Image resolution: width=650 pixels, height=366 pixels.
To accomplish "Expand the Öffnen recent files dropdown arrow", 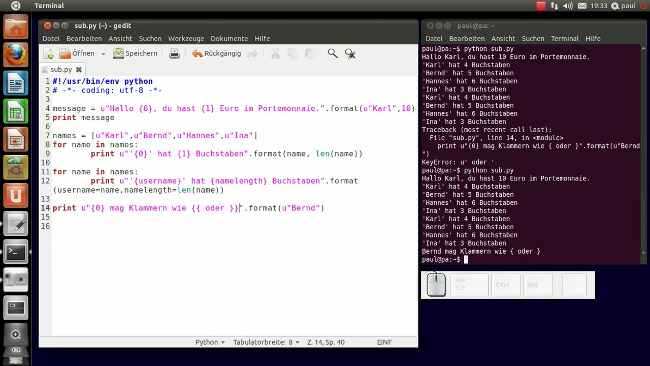I will [103, 54].
